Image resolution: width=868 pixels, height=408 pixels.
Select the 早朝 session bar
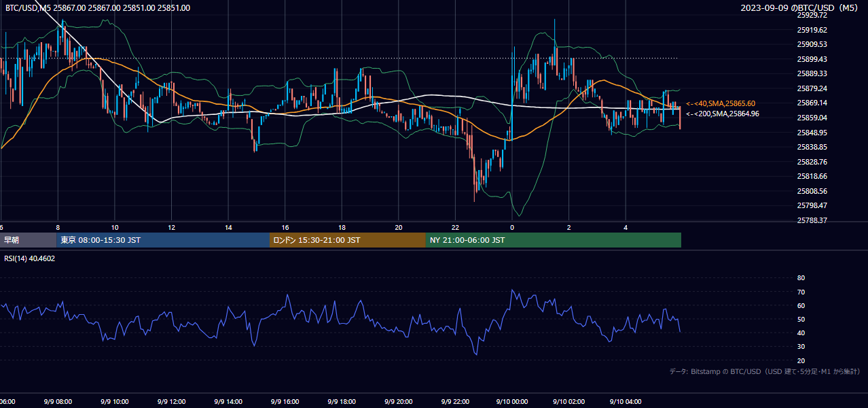point(28,240)
